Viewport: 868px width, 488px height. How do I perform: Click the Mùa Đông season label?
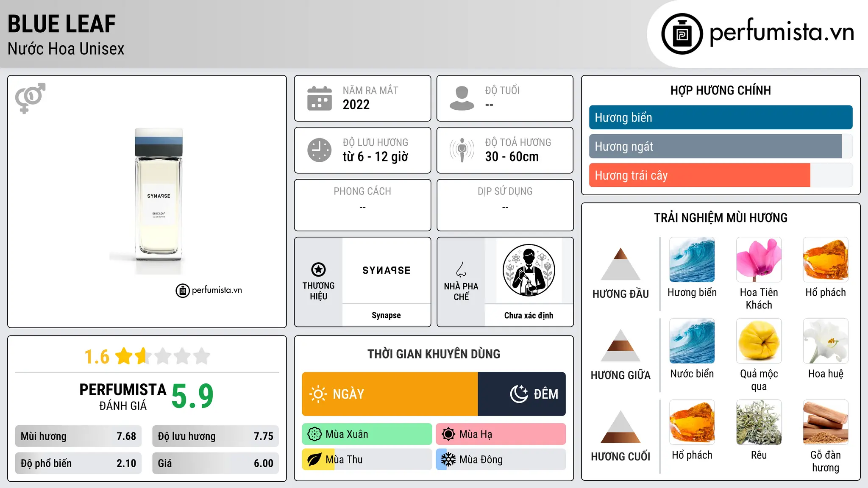[x=481, y=460]
